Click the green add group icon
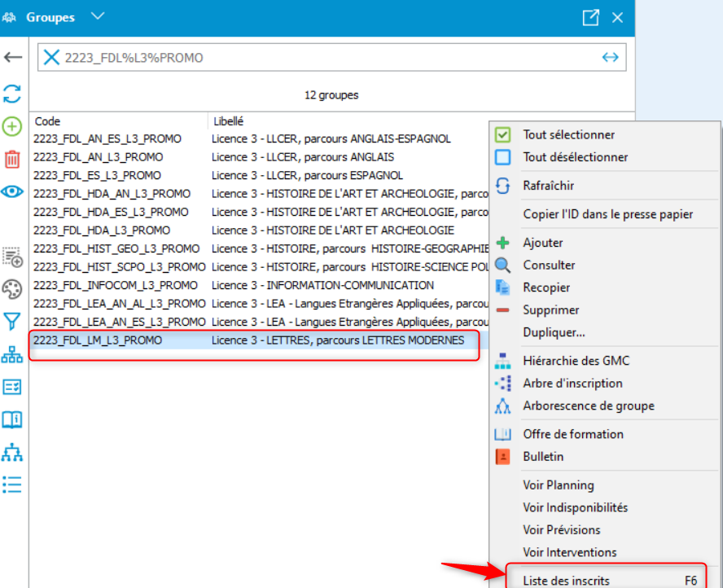Viewport: 723px width, 588px height. tap(12, 126)
